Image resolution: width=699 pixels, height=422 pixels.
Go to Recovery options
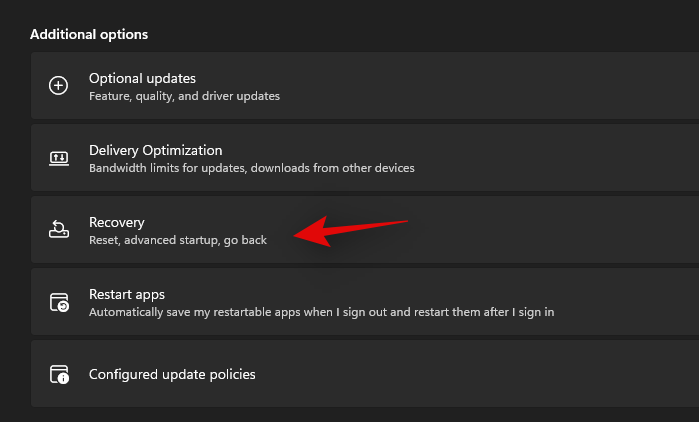[117, 222]
